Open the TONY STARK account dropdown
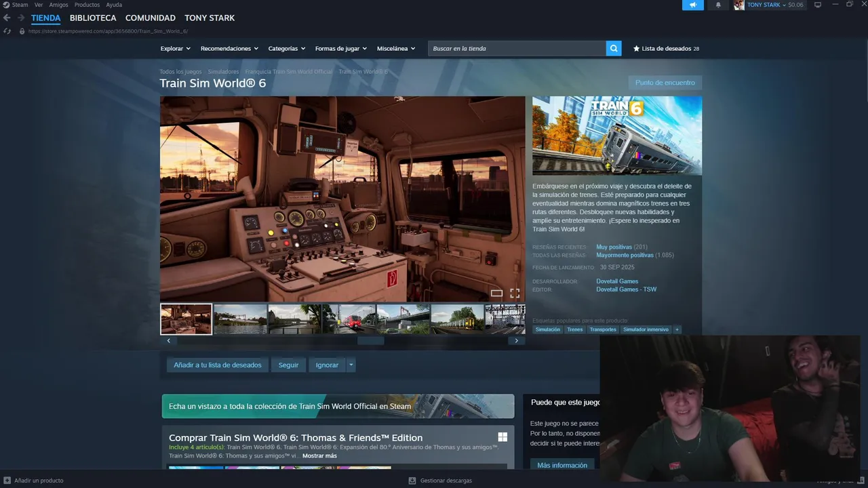 [766, 5]
